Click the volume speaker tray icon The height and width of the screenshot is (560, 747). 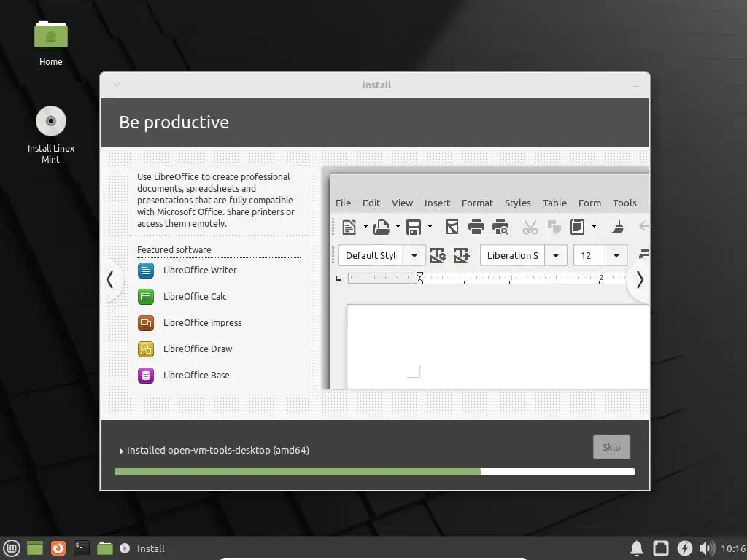707,548
